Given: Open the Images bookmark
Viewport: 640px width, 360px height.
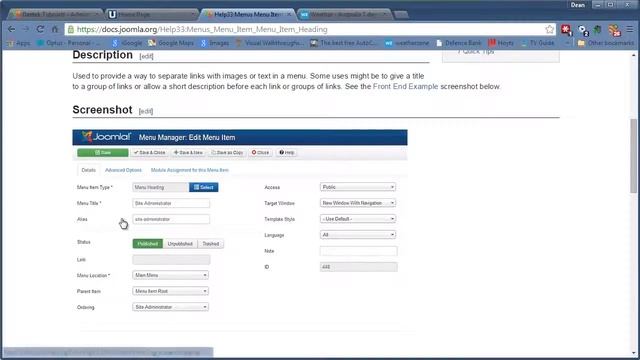Looking at the screenshot, I should point(215,43).
